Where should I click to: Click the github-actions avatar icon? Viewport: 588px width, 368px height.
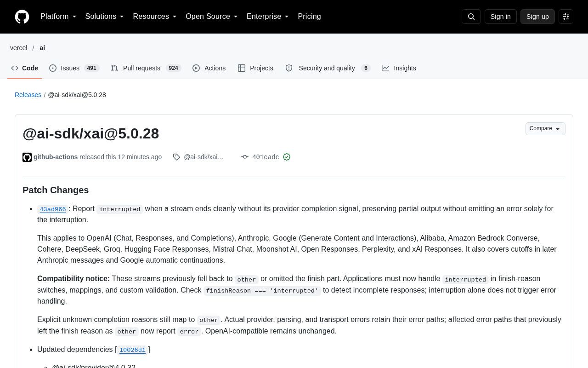click(x=27, y=157)
